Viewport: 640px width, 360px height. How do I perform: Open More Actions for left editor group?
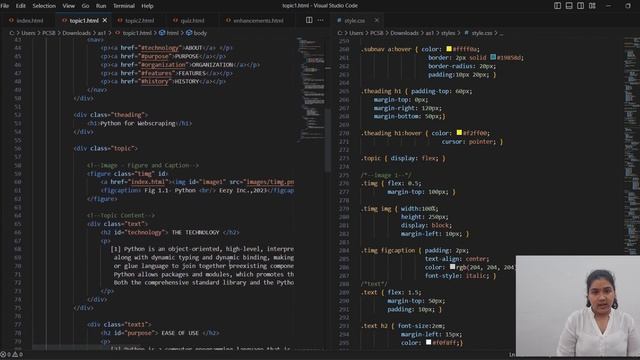[x=320, y=20]
